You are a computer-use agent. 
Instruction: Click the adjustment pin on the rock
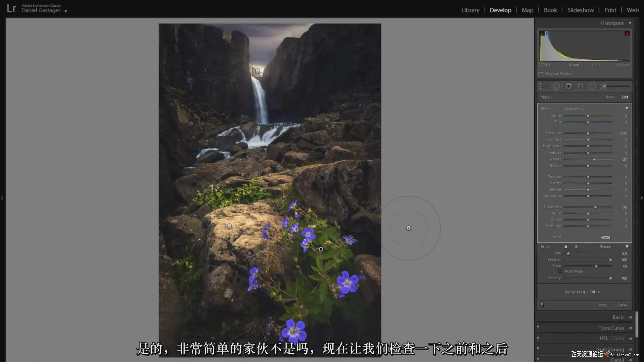click(x=229, y=226)
